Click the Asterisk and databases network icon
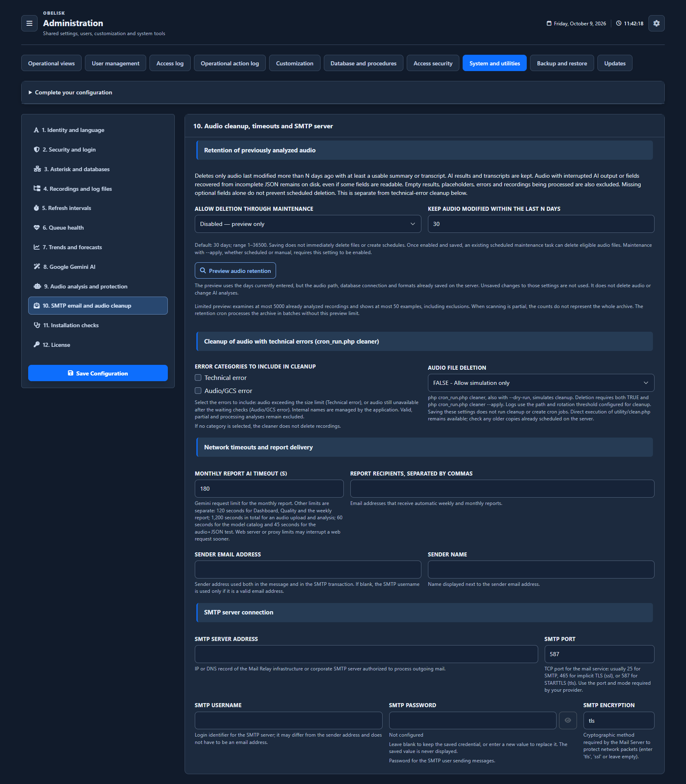This screenshot has height=784, width=686. (x=37, y=169)
